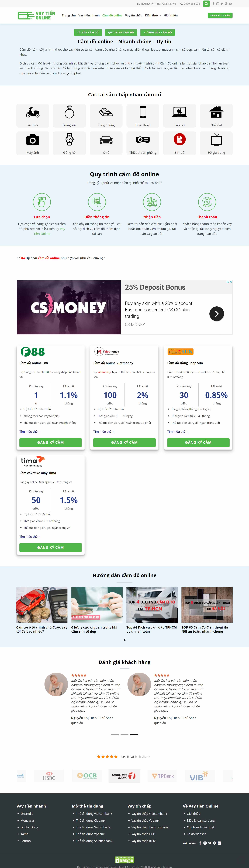
Task: Open Tìm hiểu thêm on the F88 card
Action: [30, 432]
